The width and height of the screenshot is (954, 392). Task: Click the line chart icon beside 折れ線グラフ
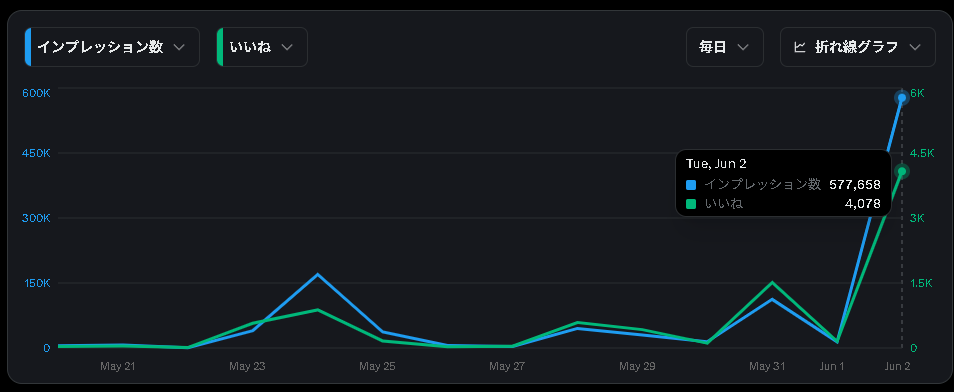coord(799,47)
